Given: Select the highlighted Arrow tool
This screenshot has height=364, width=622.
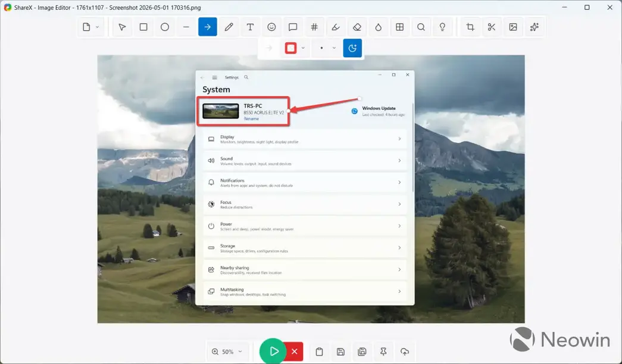Looking at the screenshot, I should (208, 27).
